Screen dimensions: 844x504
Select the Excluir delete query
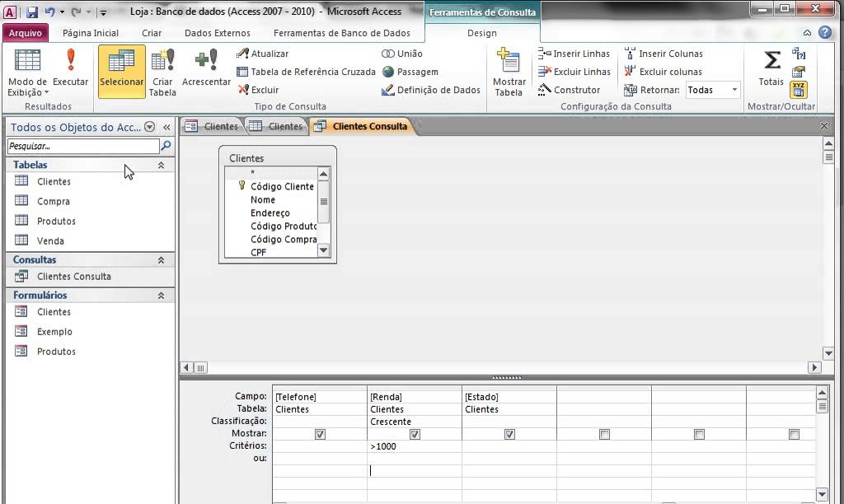click(x=258, y=90)
